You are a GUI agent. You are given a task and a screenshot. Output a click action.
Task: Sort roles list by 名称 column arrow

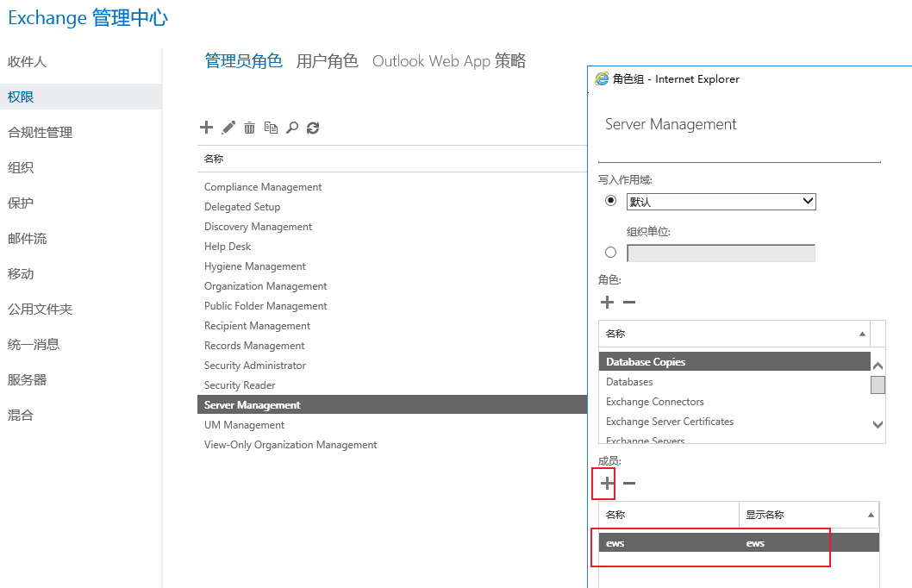coord(862,334)
